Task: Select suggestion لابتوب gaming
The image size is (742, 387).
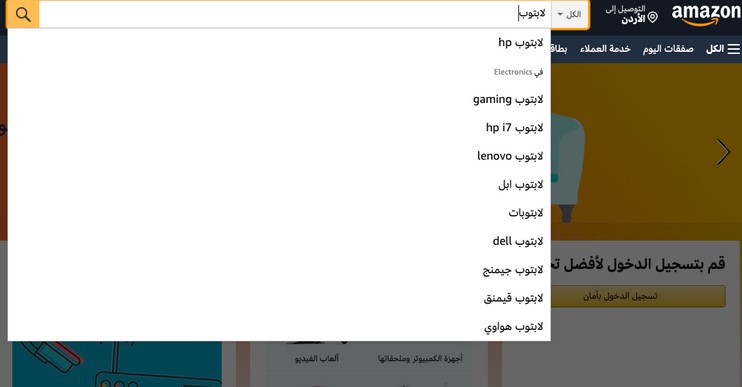Action: point(279,100)
